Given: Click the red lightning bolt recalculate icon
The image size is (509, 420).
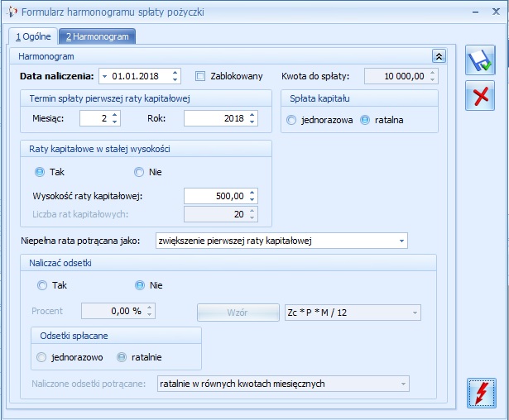Looking at the screenshot, I should pos(482,393).
